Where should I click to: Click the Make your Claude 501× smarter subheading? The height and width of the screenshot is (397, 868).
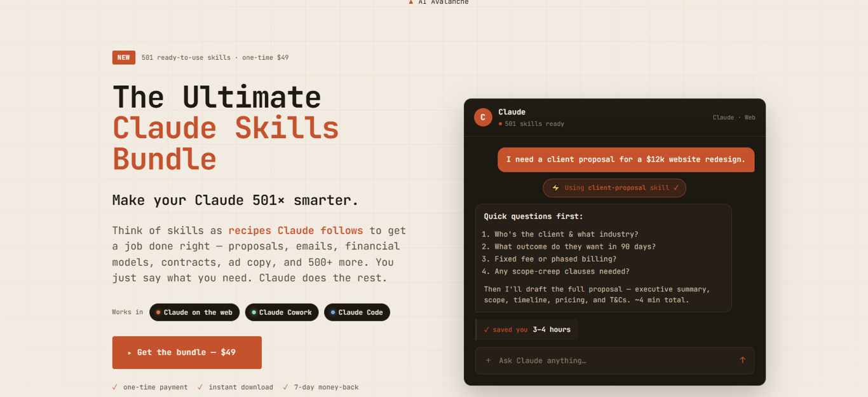click(236, 200)
